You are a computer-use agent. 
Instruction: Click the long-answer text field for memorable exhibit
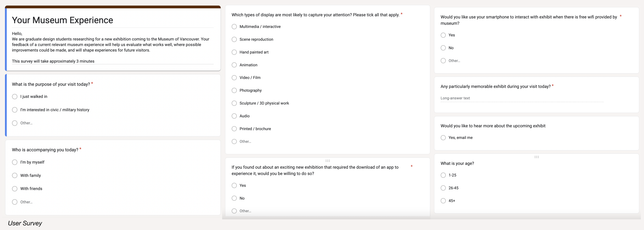point(522,98)
